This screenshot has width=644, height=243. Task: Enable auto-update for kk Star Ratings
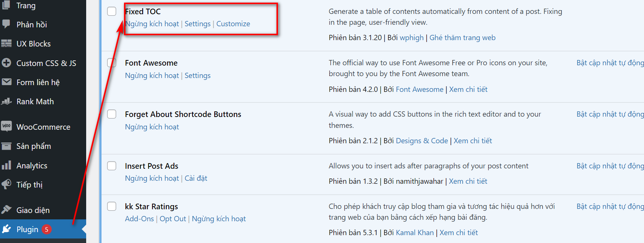pyautogui.click(x=610, y=206)
